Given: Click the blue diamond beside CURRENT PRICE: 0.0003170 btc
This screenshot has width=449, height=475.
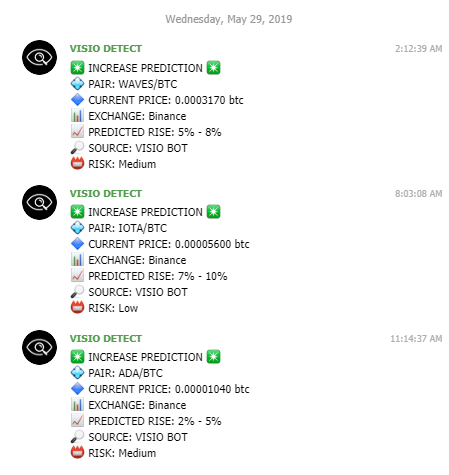Looking at the screenshot, I should 77,100.
